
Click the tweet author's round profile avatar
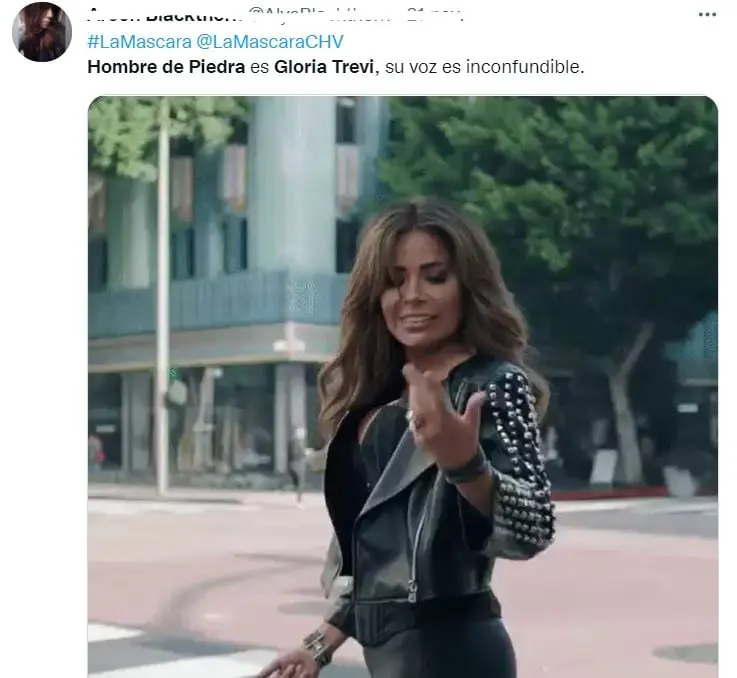[x=42, y=32]
